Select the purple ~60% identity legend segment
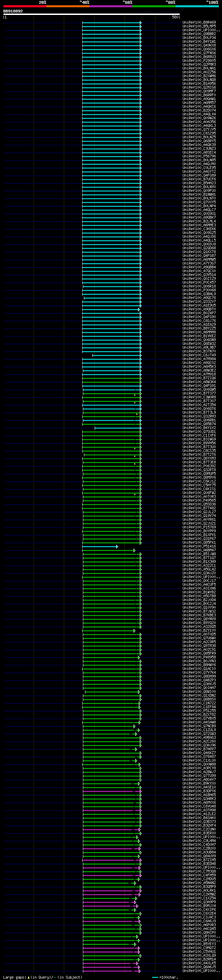222x980 pixels. 111,6
